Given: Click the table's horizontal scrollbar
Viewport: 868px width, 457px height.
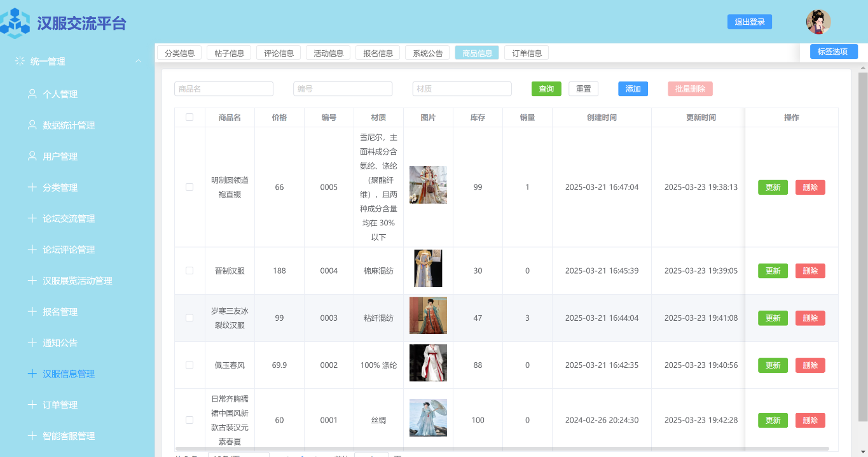Looking at the screenshot, I should 502,449.
